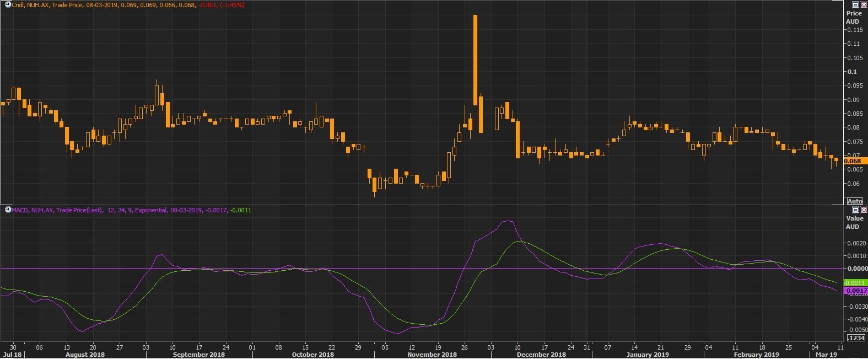Click the August 2018 month label
Image resolution: width=868 pixels, height=359 pixels.
(85, 355)
